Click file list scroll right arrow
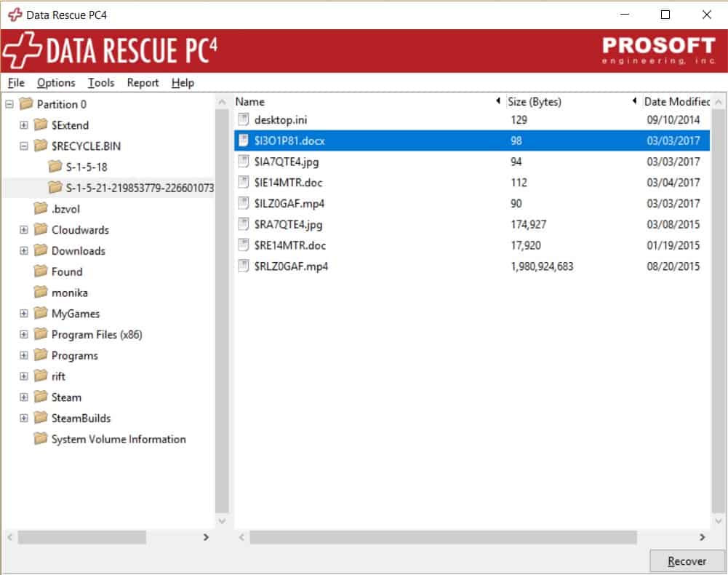The height and width of the screenshot is (575, 728). [x=702, y=537]
